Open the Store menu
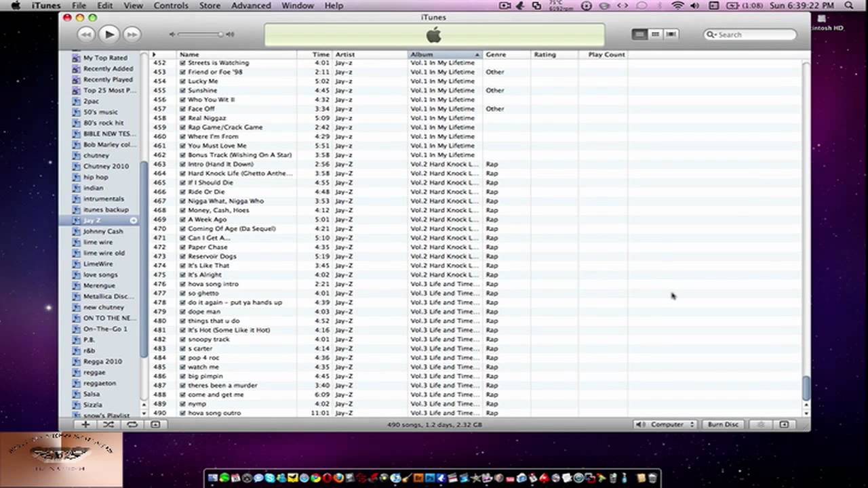This screenshot has width=868, height=488. [x=210, y=5]
